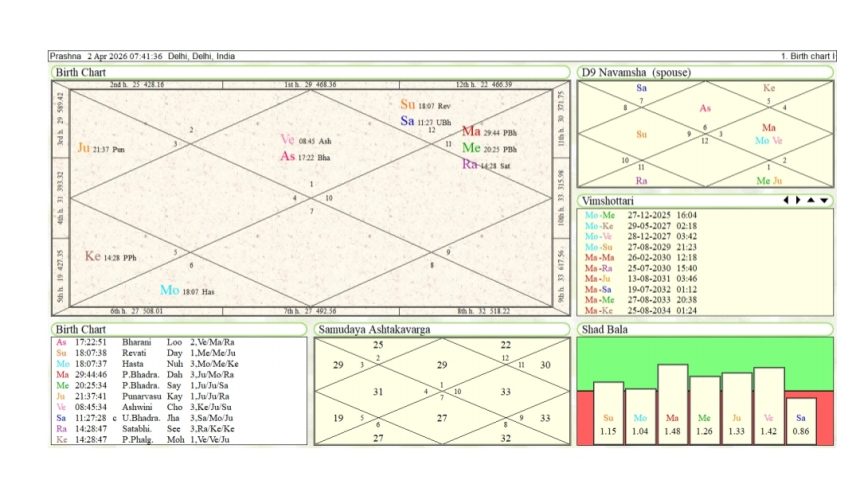Select Jupiter glyph in the main birth chart
Image resolution: width=860 pixels, height=484 pixels.
click(84, 148)
